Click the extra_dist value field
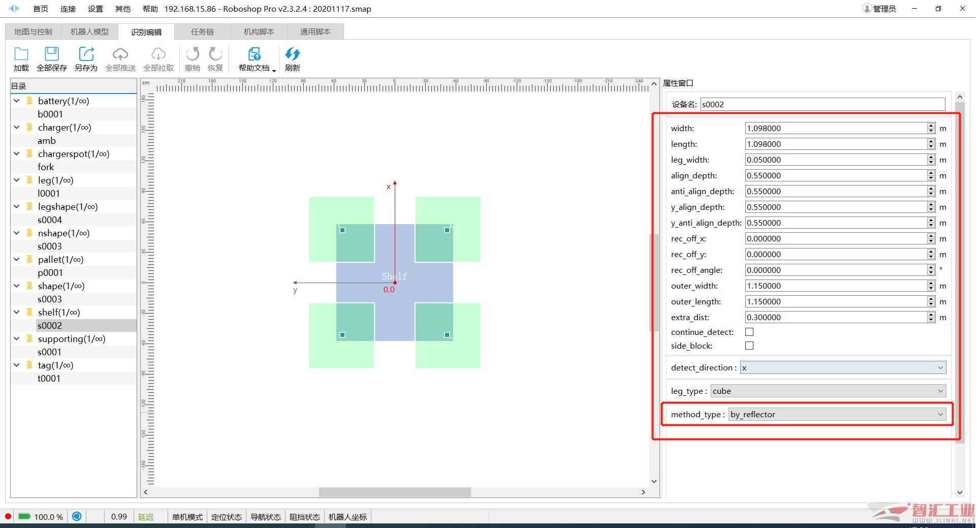The width and height of the screenshot is (980, 528). pos(836,317)
